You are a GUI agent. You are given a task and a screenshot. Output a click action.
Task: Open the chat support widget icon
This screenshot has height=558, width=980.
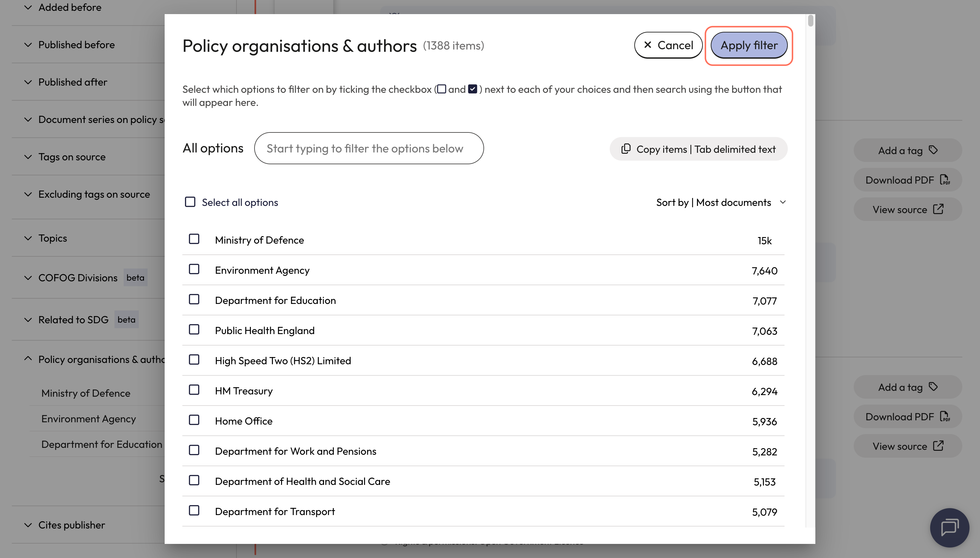pyautogui.click(x=949, y=528)
